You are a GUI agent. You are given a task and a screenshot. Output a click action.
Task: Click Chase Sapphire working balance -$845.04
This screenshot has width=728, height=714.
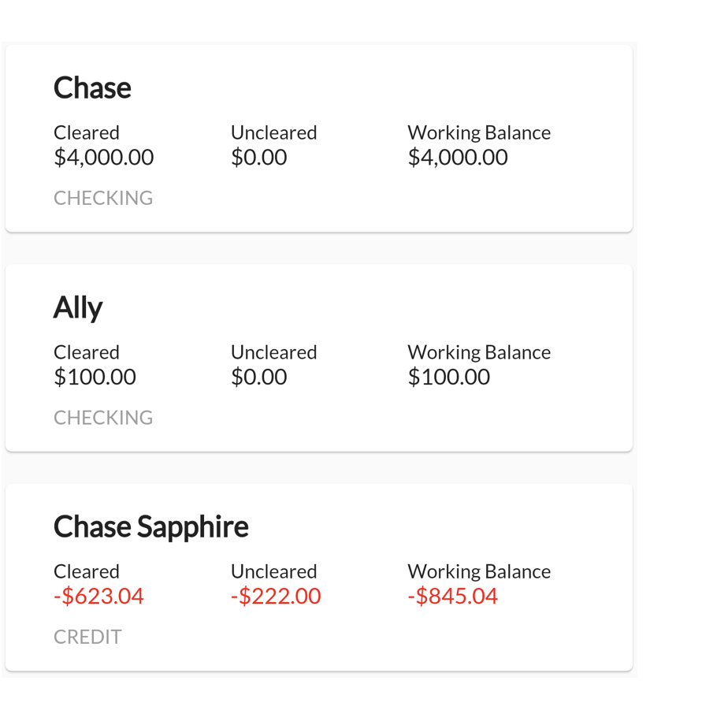pyautogui.click(x=452, y=596)
